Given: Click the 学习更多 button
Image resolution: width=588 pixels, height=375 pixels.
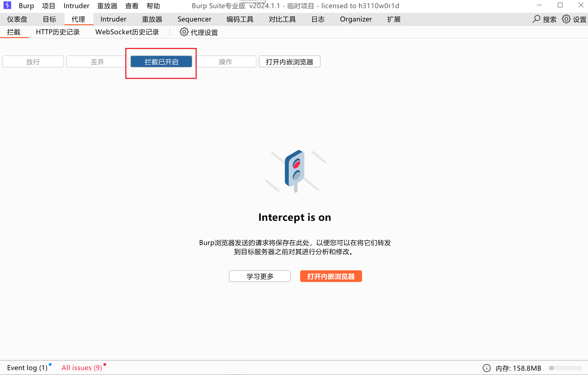Looking at the screenshot, I should pos(260,276).
